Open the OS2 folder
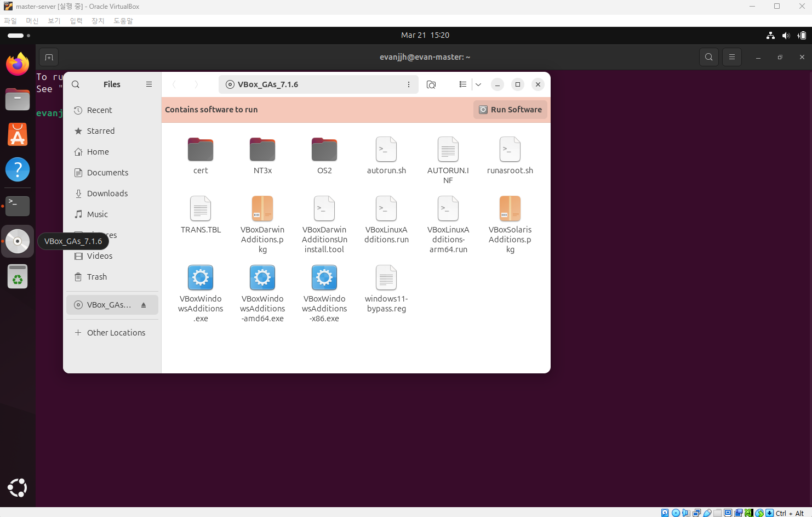 pyautogui.click(x=324, y=156)
